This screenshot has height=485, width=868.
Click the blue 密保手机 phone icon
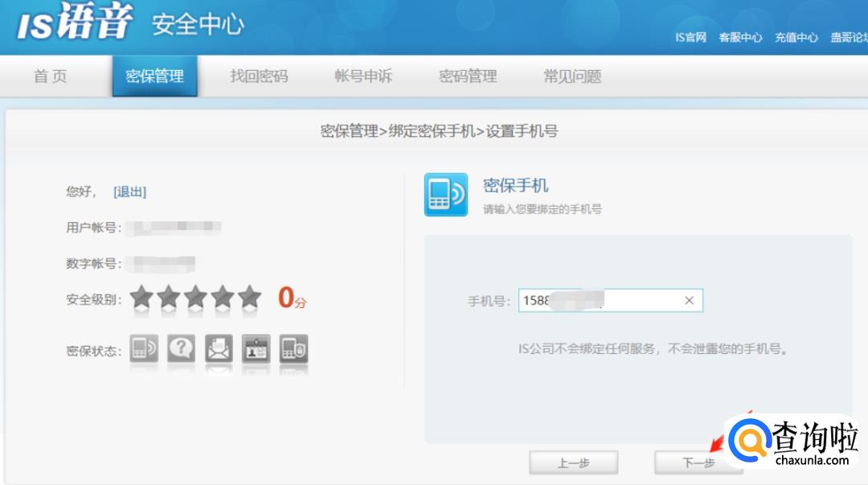point(445,195)
